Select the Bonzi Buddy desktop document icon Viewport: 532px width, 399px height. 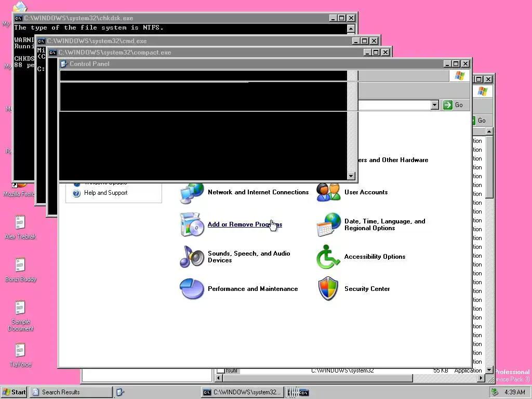click(x=20, y=265)
